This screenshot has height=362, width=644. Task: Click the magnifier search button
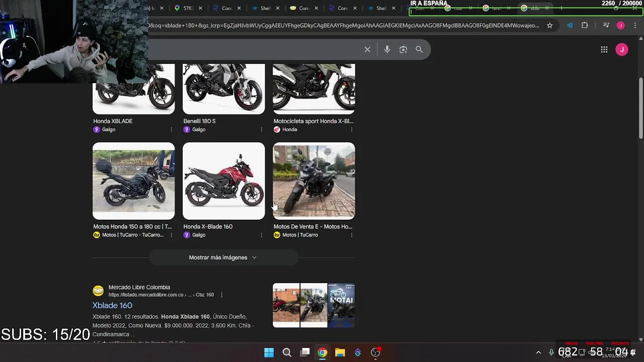pos(419,49)
